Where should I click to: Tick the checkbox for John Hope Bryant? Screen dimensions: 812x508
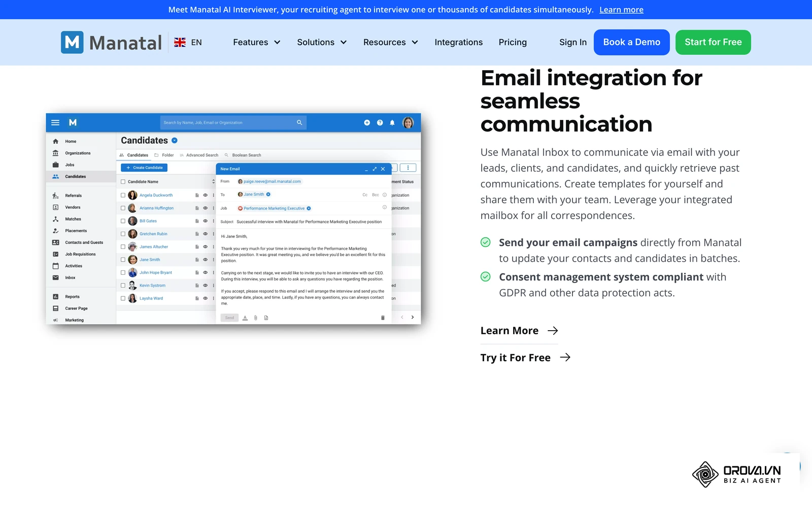pos(123,273)
